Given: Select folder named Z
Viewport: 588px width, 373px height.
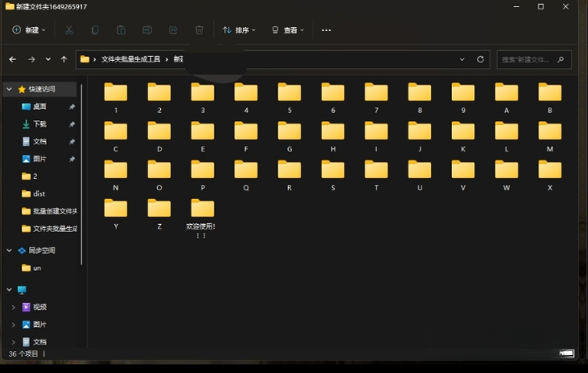Looking at the screenshot, I should [x=159, y=214].
